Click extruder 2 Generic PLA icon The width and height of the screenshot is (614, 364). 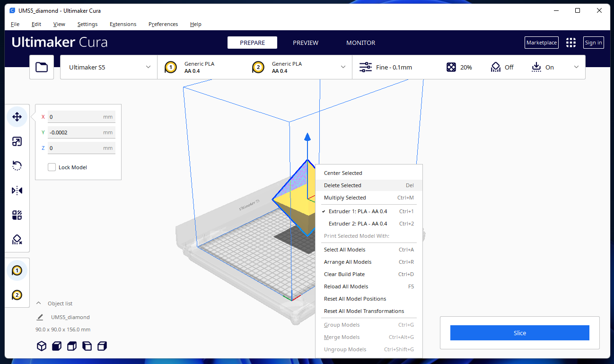point(258,67)
